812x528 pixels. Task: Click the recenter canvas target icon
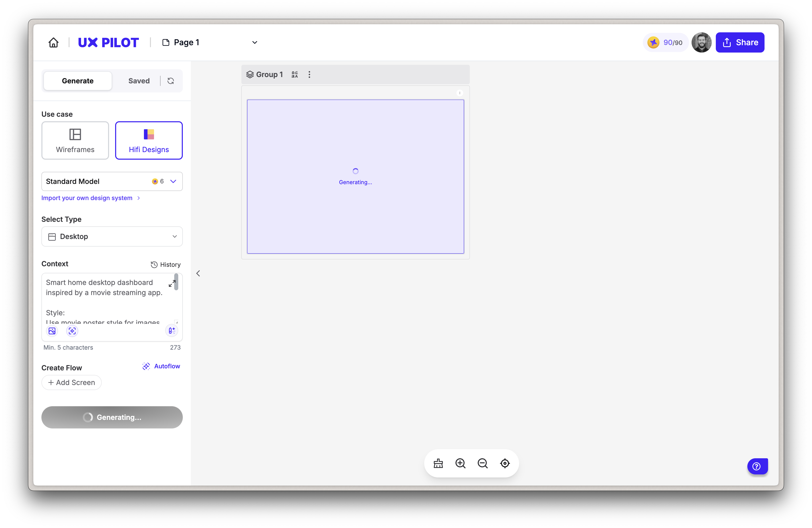(x=505, y=463)
